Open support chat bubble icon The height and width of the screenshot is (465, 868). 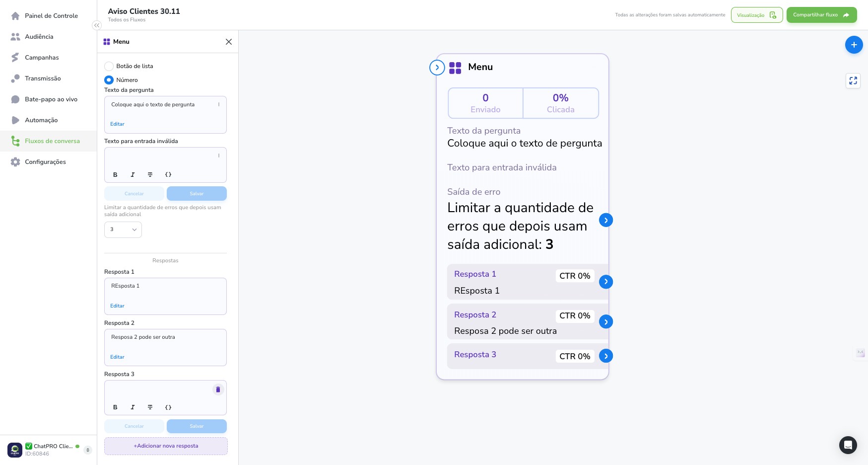(848, 445)
